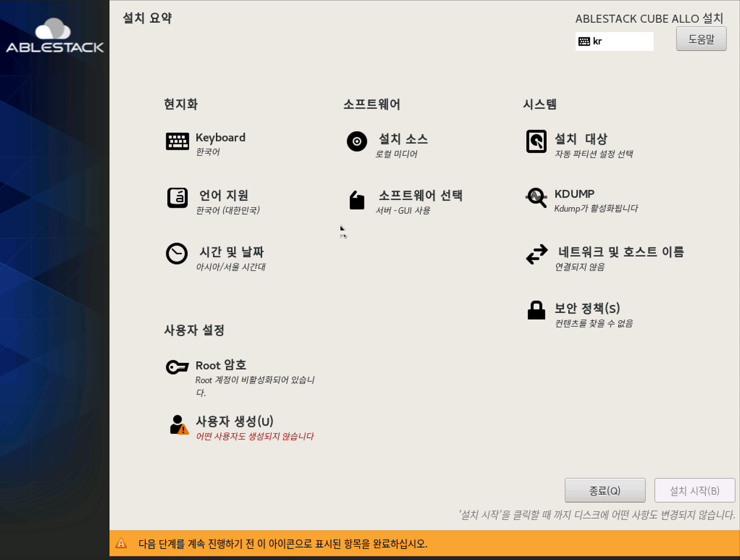Open the Keyboard layout icon
This screenshot has width=740, height=560.
(177, 141)
